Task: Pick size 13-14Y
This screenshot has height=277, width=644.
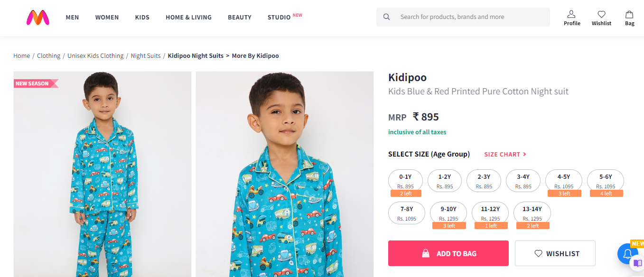Action: point(532,213)
